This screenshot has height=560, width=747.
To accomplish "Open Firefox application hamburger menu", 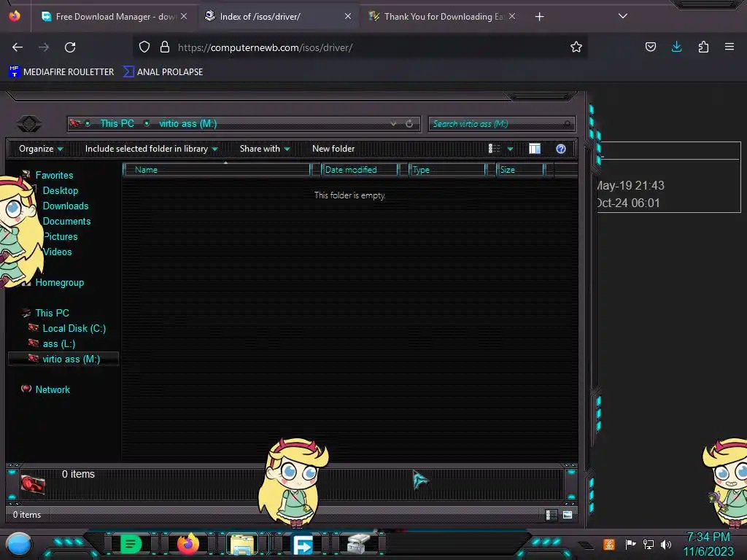I will click(729, 47).
